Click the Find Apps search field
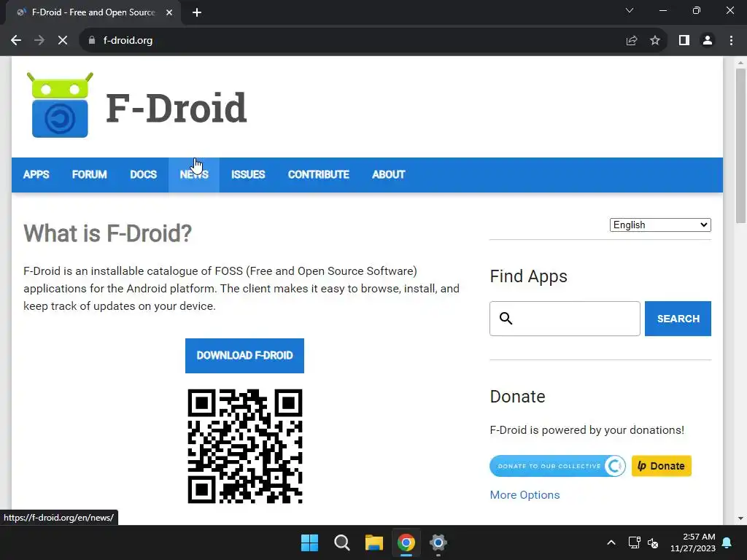This screenshot has width=747, height=560. [x=565, y=319]
